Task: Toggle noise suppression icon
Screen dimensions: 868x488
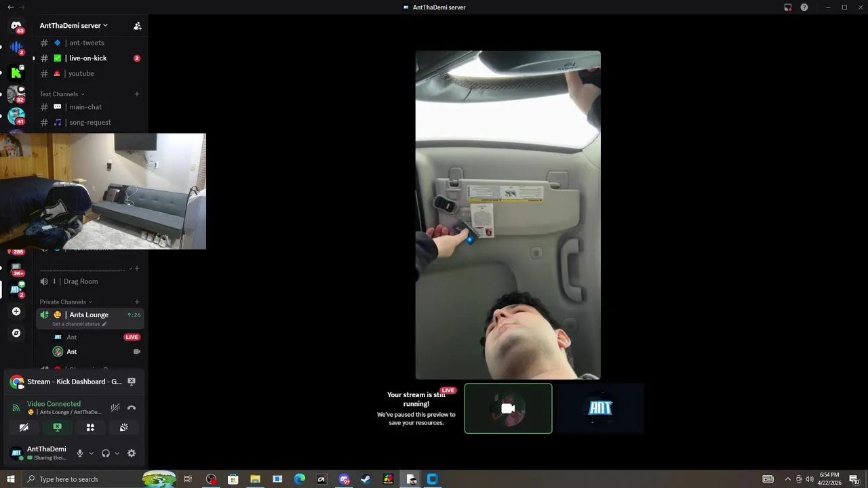Action: (x=115, y=407)
